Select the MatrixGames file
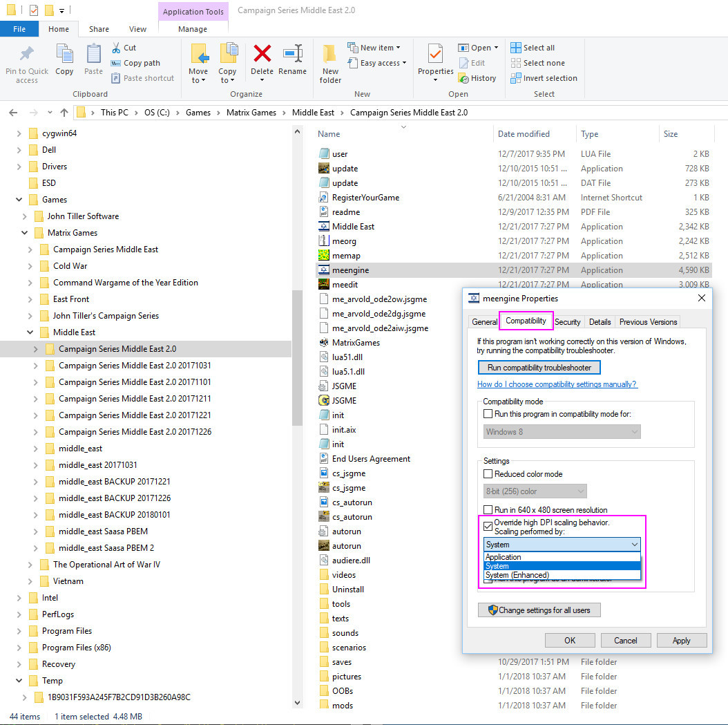The width and height of the screenshot is (728, 725). pos(356,343)
